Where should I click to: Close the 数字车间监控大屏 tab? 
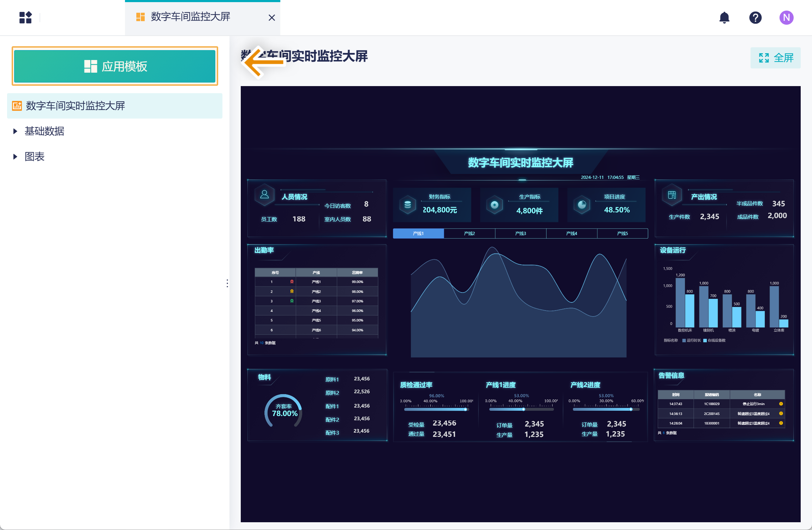click(x=271, y=18)
